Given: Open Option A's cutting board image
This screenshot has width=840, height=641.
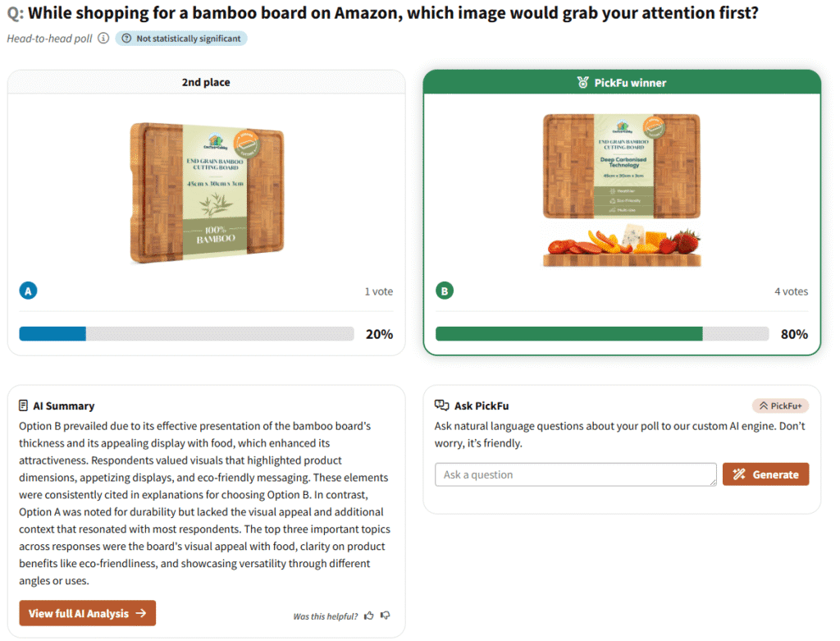Looking at the screenshot, I should [206, 192].
